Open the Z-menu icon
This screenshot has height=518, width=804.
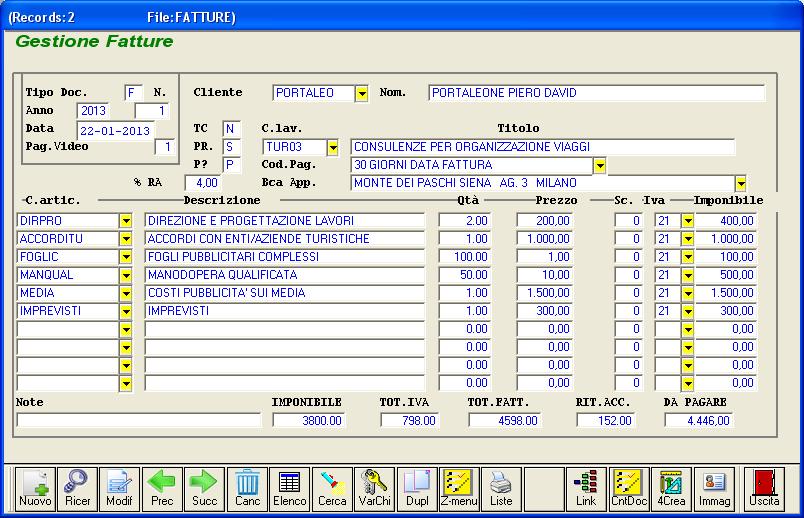coord(459,489)
